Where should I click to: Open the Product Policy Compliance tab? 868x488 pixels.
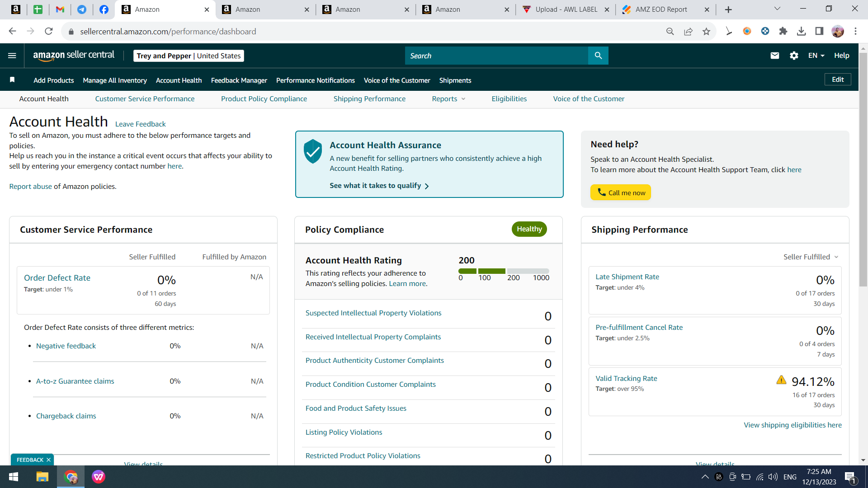264,99
